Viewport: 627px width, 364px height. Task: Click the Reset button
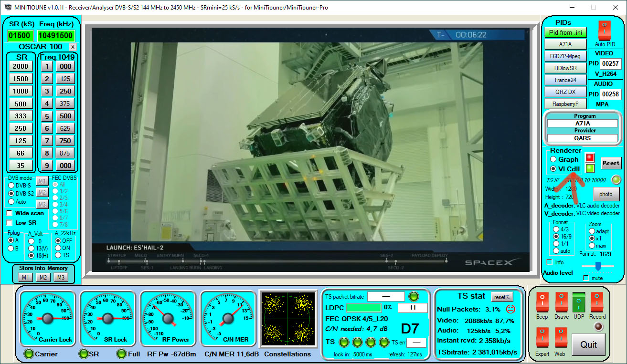[611, 163]
